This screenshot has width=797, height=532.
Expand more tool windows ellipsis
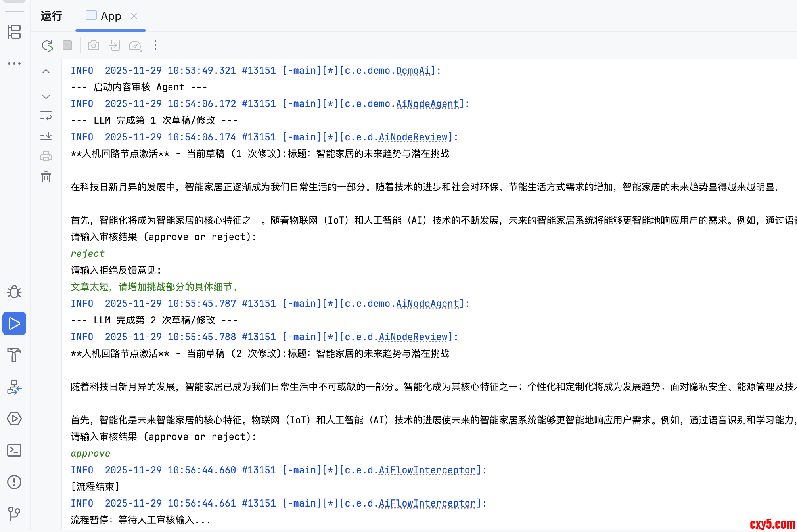(x=14, y=63)
